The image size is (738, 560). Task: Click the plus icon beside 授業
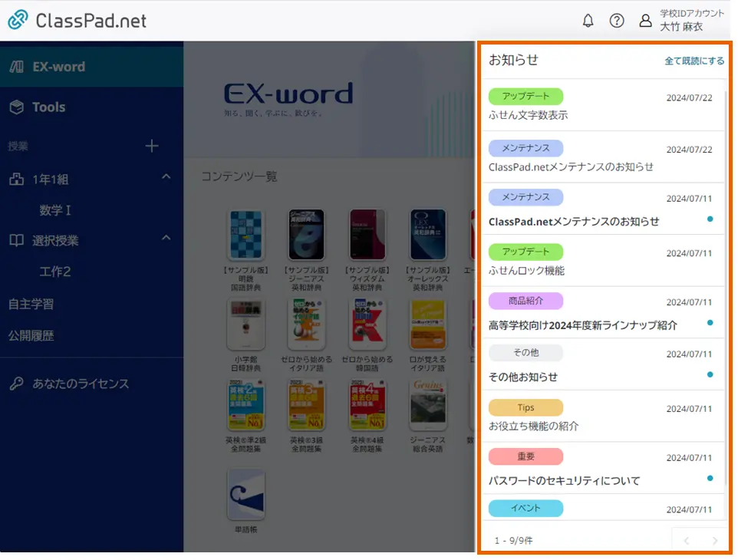tap(152, 146)
